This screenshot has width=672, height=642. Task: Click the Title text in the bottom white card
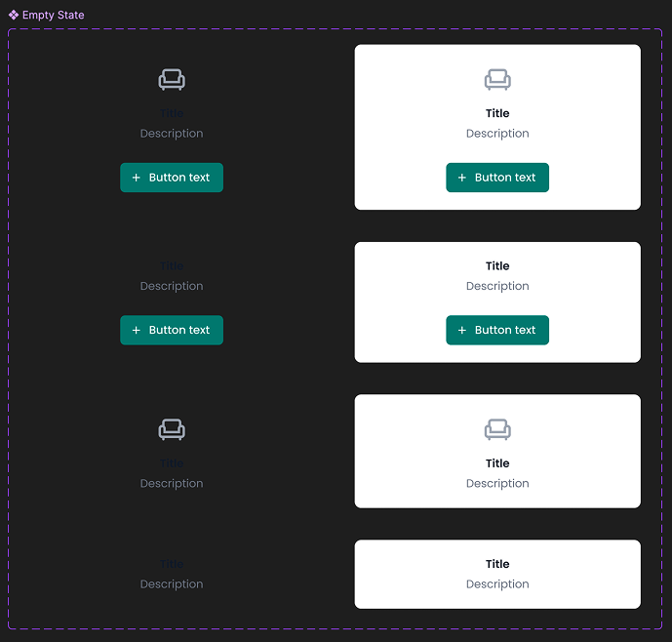click(497, 564)
